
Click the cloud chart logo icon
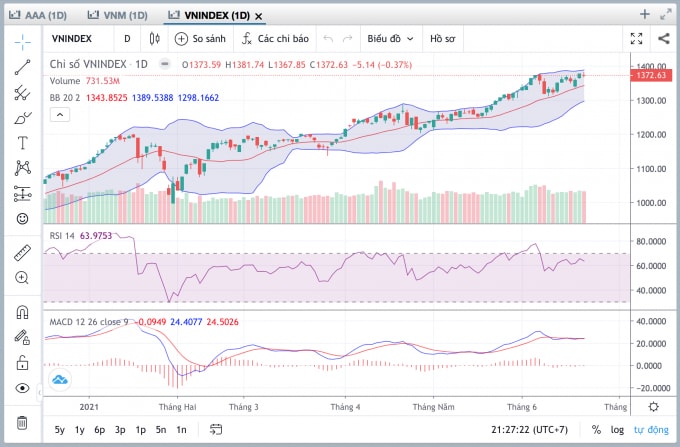point(60,380)
